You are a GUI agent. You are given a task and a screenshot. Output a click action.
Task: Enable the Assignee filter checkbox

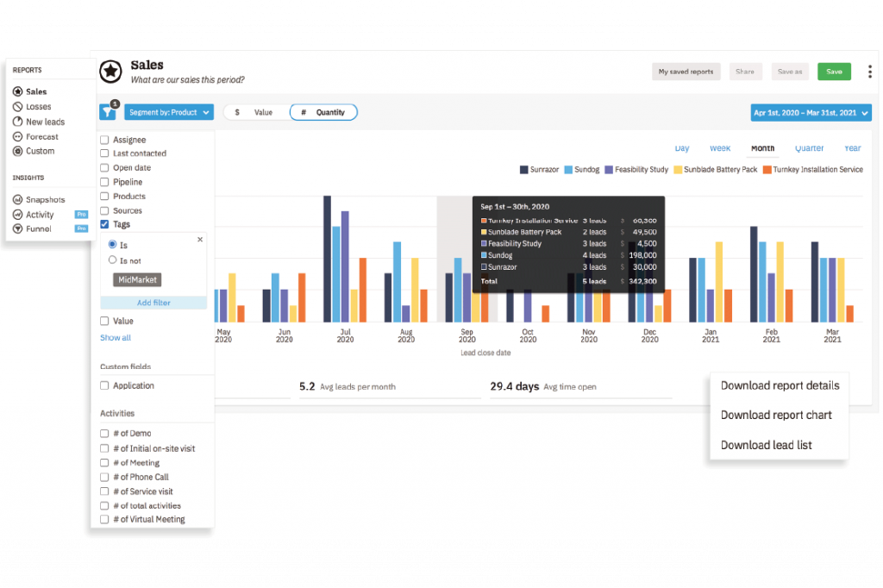coord(104,140)
